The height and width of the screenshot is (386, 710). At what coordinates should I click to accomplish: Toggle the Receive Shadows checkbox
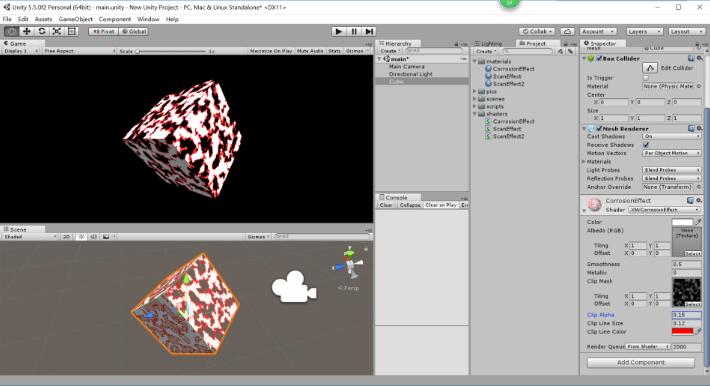(x=646, y=145)
